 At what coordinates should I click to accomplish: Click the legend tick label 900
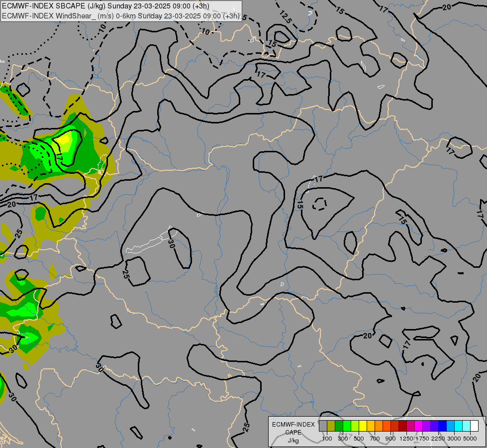[x=390, y=439]
